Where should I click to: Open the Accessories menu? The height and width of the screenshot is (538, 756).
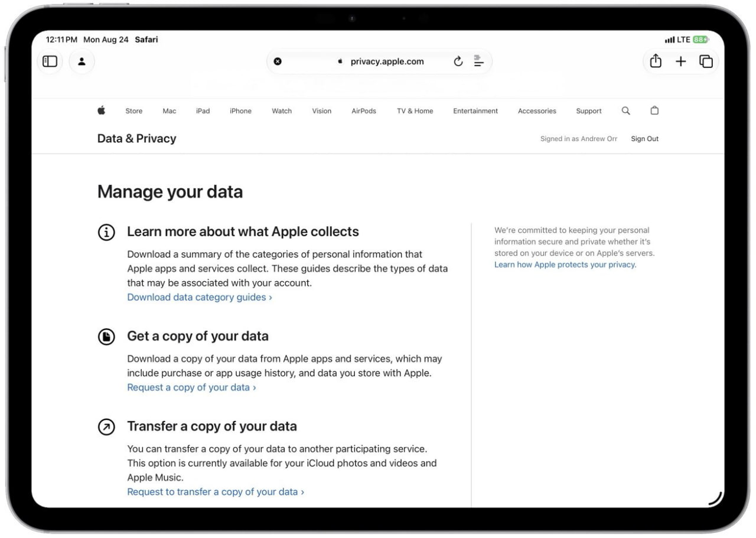click(x=537, y=111)
